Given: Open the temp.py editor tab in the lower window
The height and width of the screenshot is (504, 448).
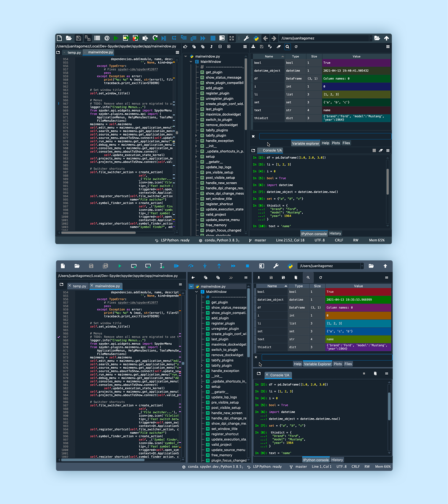Looking at the screenshot, I should point(79,286).
